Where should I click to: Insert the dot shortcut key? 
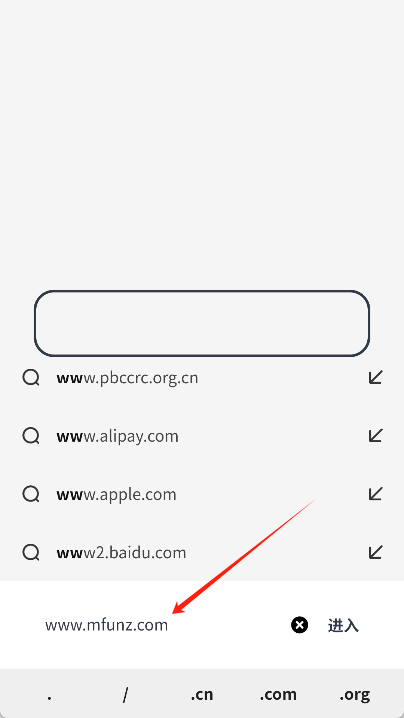pos(49,695)
